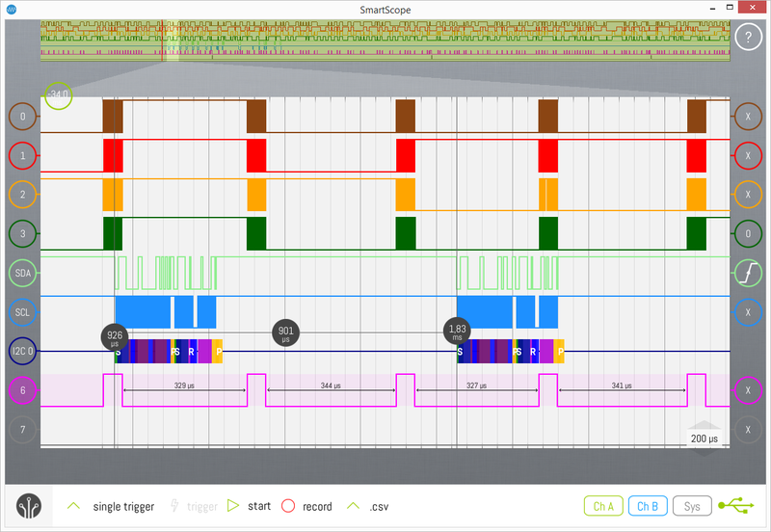Click the 901 µs cursor measurement bubble
This screenshot has width=771, height=532.
pyautogui.click(x=285, y=332)
